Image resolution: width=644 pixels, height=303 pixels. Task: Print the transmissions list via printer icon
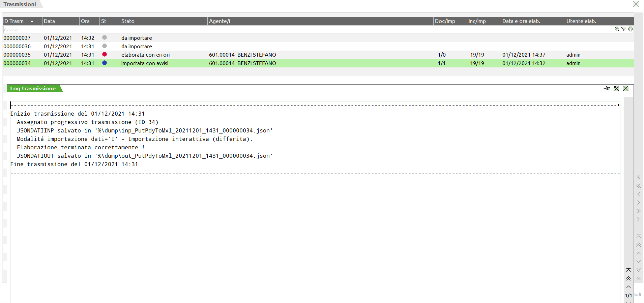(630, 29)
